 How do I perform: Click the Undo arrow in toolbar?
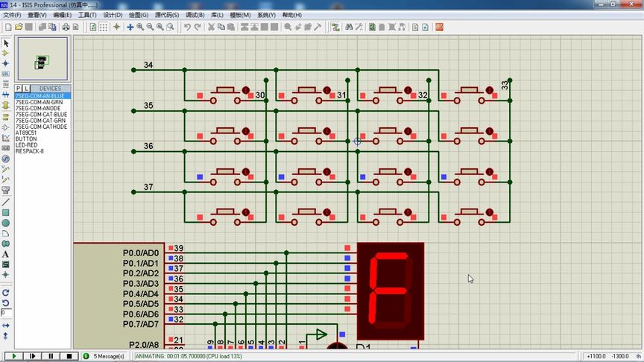pyautogui.click(x=187, y=27)
